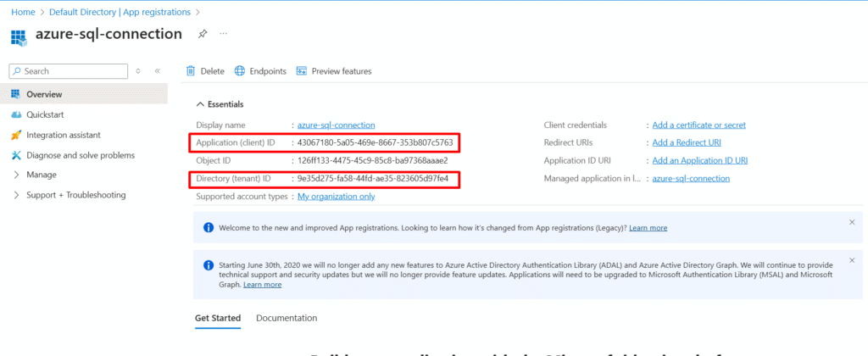Click Add a Redirect URI link
This screenshot has width=868, height=356.
pyautogui.click(x=687, y=143)
